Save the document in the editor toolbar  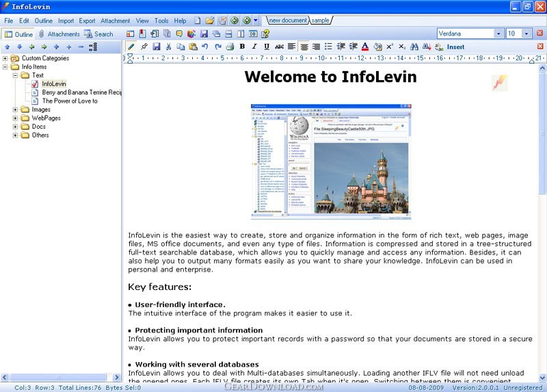coord(157,47)
